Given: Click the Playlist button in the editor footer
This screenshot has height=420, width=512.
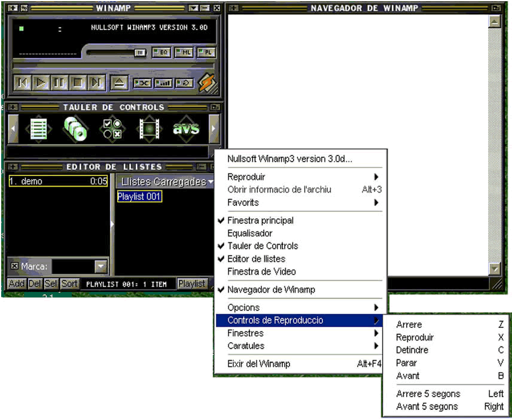Looking at the screenshot, I should tap(191, 284).
